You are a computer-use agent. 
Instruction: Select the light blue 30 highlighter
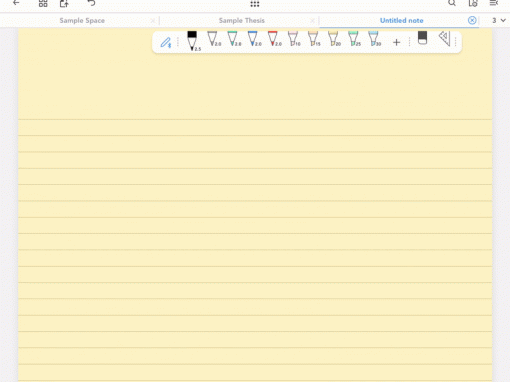374,39
